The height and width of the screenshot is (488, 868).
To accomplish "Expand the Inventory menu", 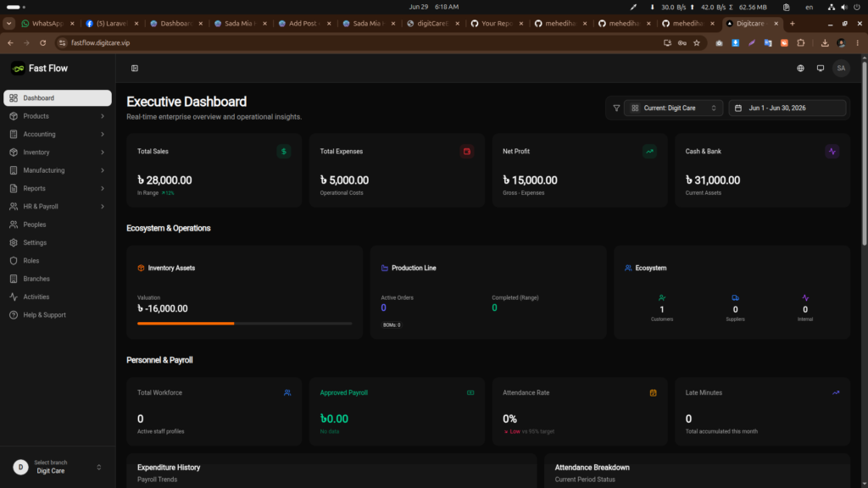I will coord(58,152).
